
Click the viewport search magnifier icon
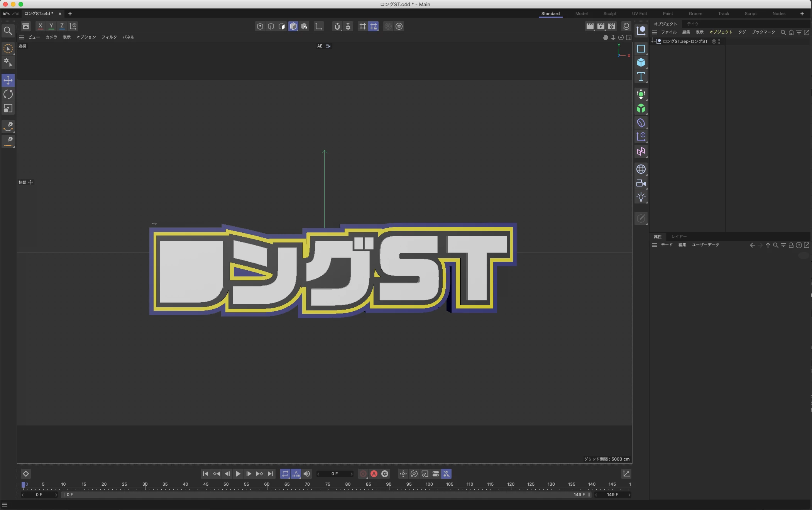pos(8,30)
